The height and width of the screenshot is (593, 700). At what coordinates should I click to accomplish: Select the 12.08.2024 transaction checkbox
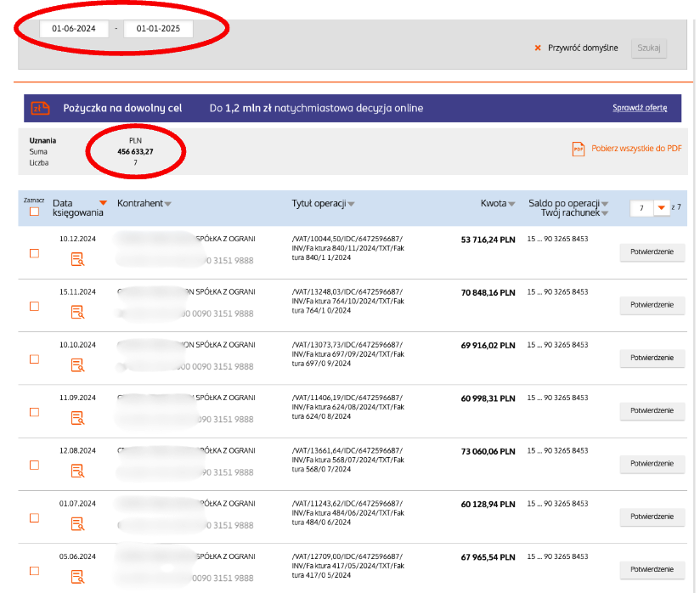click(x=34, y=465)
